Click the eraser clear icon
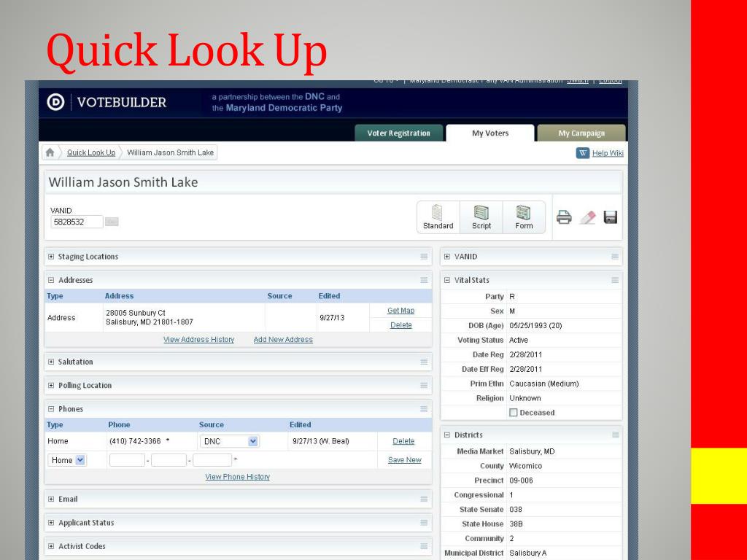 click(587, 217)
